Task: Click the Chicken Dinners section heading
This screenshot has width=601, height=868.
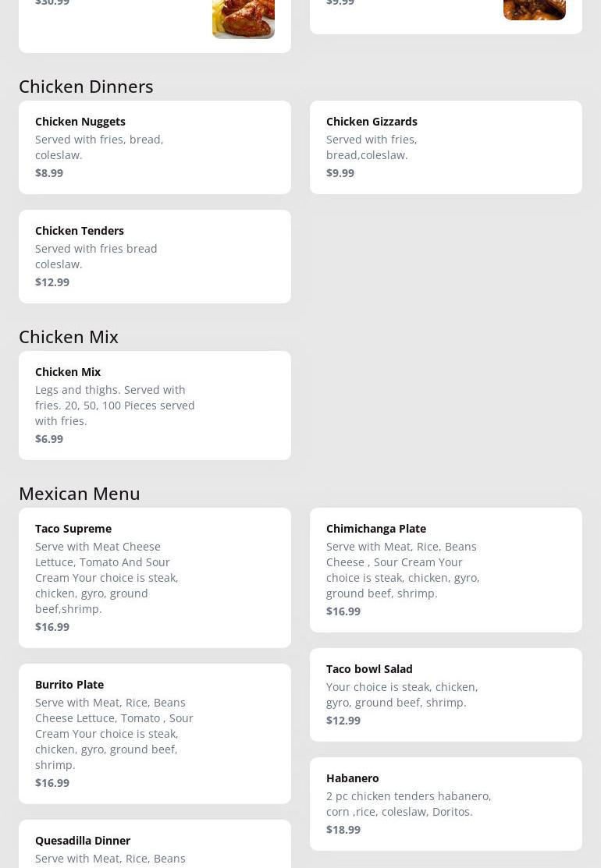Action: (x=86, y=87)
